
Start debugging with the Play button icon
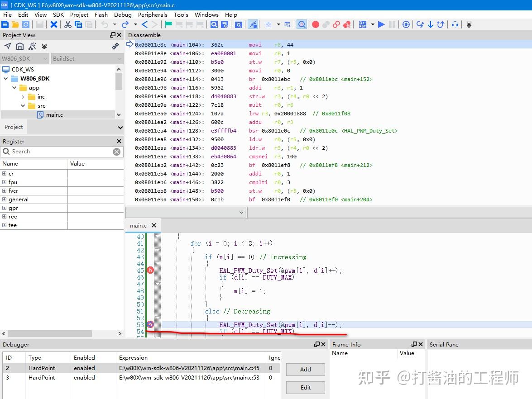[380, 24]
